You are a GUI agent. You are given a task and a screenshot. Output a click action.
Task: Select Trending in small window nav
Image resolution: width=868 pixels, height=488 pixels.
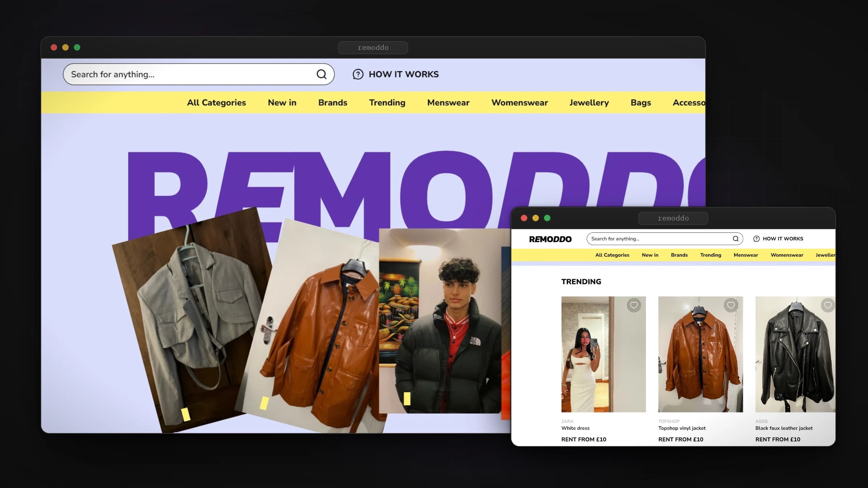pos(711,255)
